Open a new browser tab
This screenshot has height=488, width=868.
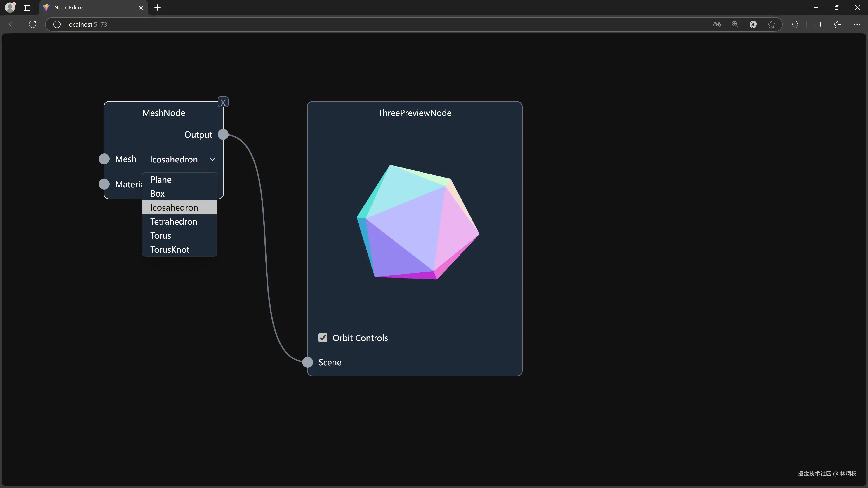click(x=157, y=7)
